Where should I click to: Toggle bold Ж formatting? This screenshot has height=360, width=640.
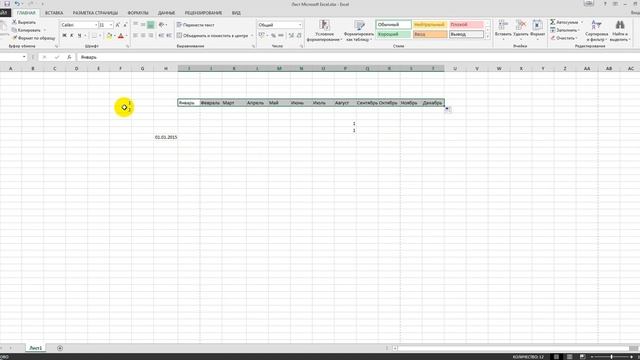tap(64, 36)
